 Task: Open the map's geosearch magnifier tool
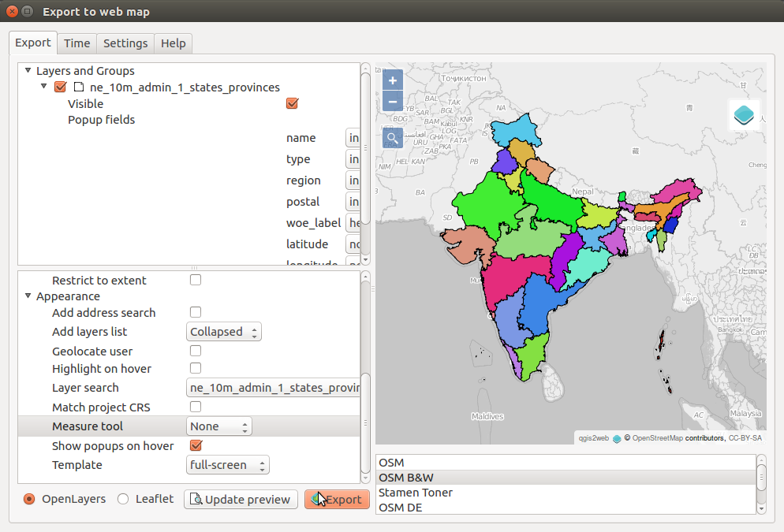[x=392, y=138]
